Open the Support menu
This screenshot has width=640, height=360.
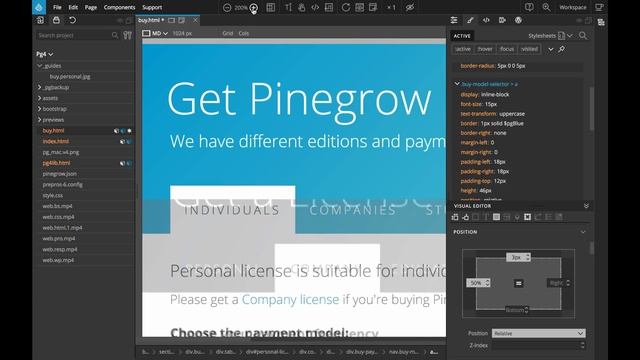[x=152, y=7]
